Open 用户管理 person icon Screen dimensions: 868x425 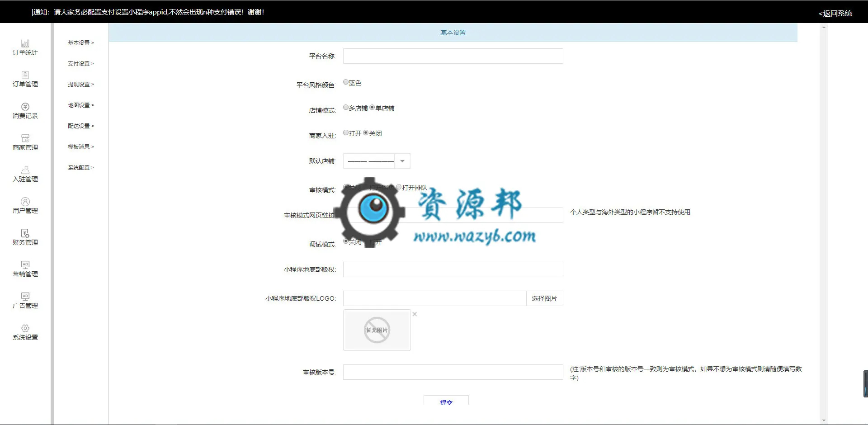[x=25, y=202]
